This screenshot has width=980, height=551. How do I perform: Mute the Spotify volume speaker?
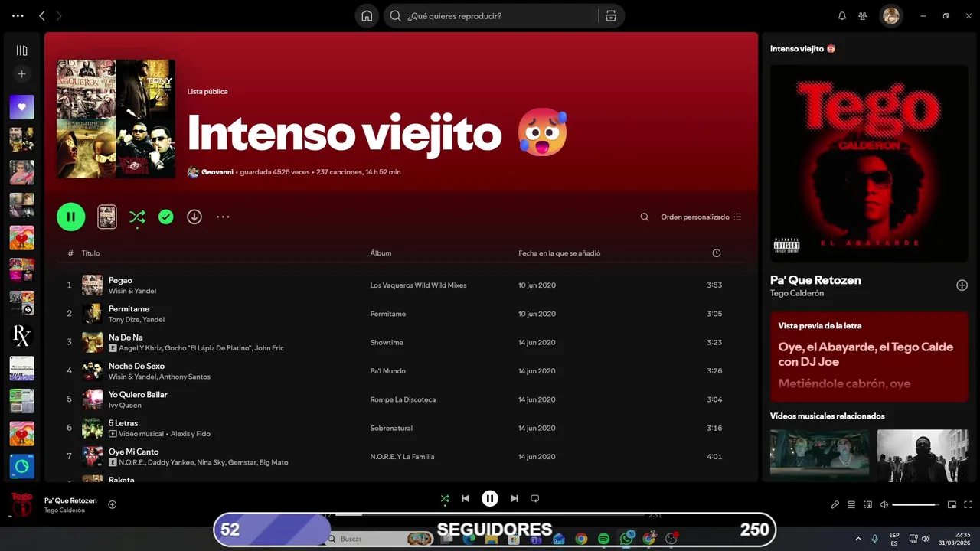884,505
